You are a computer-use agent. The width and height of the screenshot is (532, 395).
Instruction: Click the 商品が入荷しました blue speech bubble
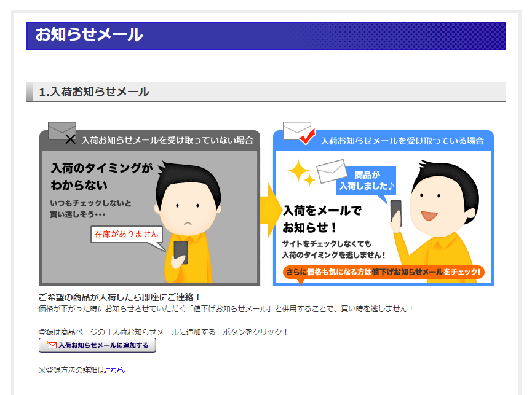pos(367,181)
